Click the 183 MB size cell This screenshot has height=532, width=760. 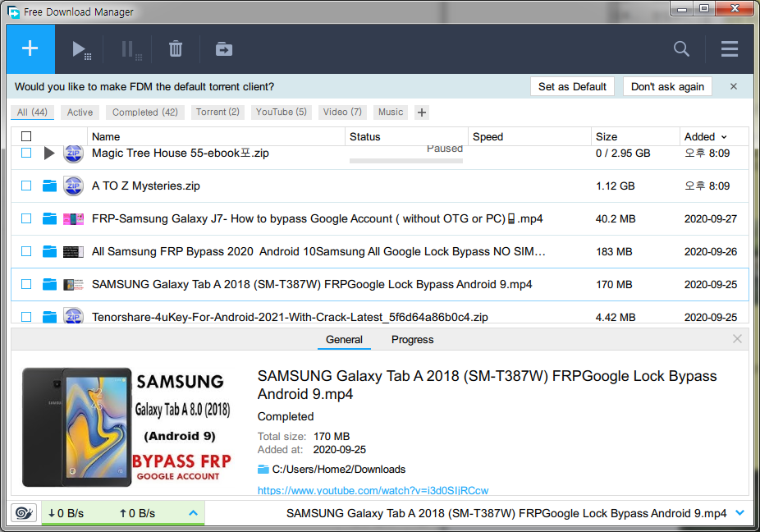[614, 252]
